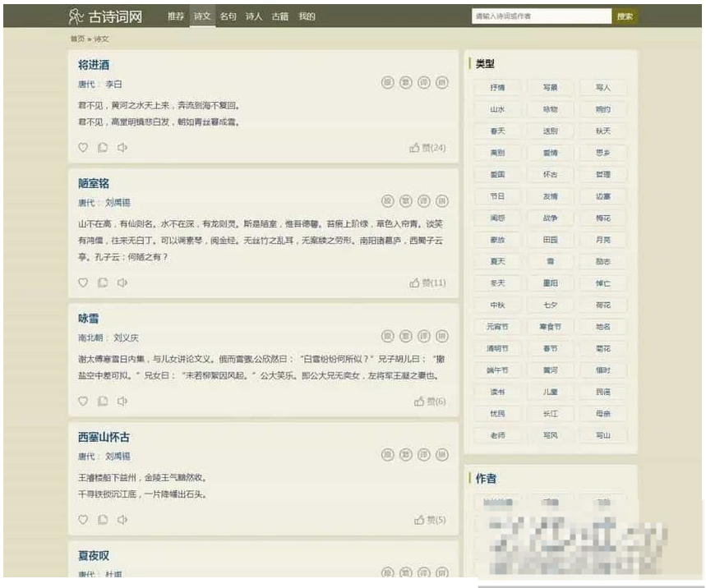Open the 夏夜叹 poem title
Viewport: 706px width, 588px height.
pyautogui.click(x=94, y=556)
